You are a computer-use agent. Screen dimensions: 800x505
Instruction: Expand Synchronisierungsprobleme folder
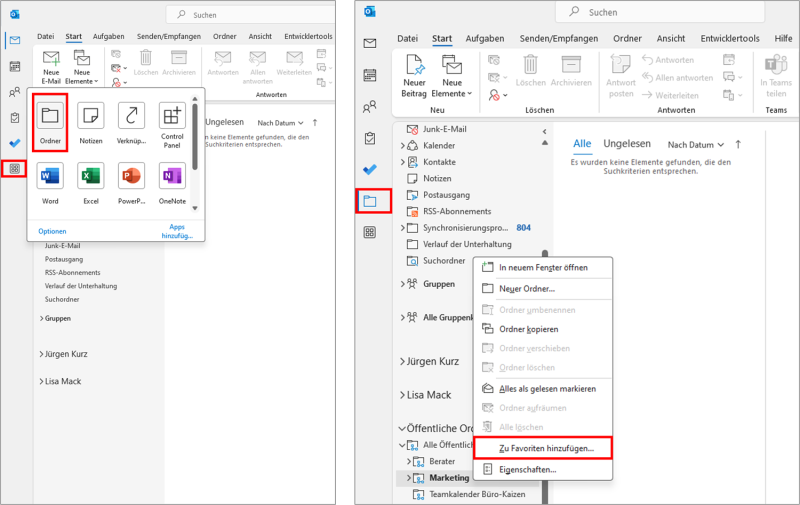click(x=403, y=228)
